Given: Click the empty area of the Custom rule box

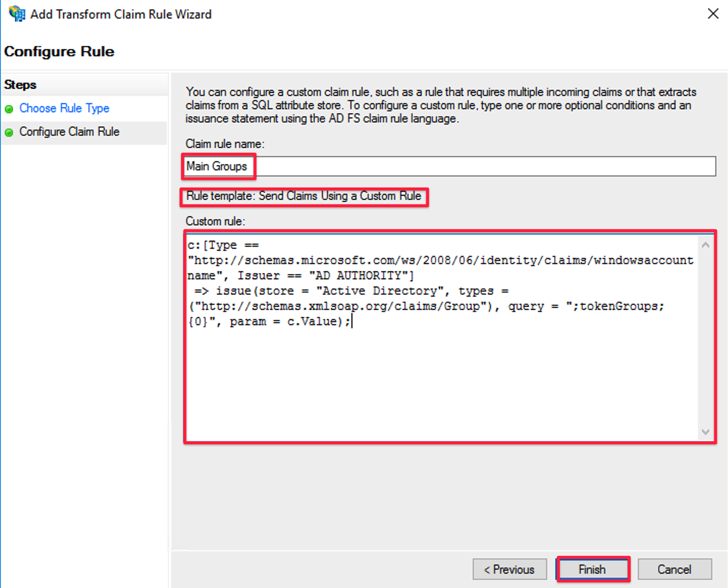Looking at the screenshot, I should pos(438,387).
